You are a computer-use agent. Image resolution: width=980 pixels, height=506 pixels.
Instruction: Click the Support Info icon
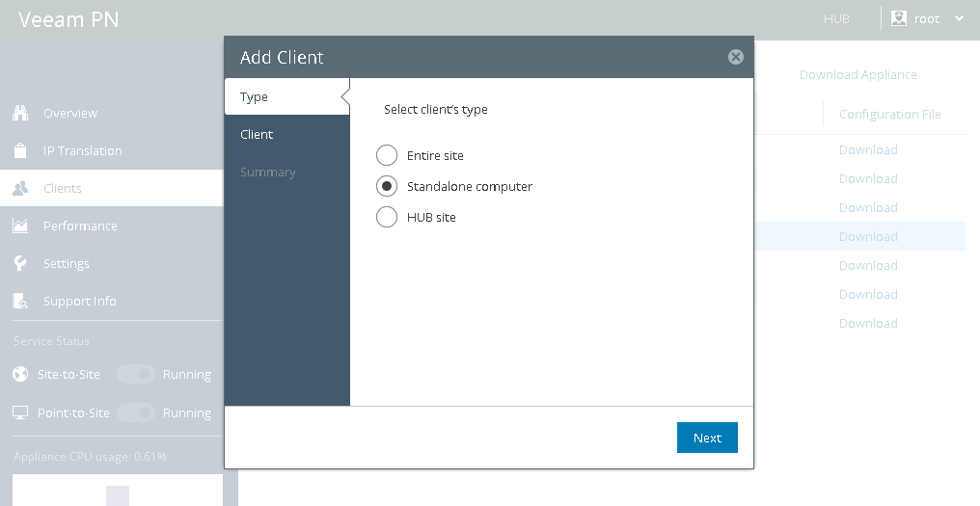click(20, 301)
